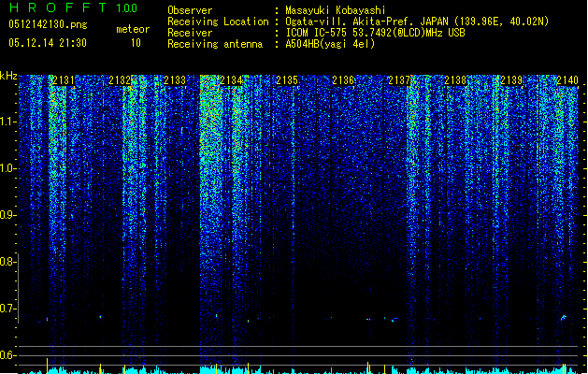This screenshot has width=588, height=374.
Task: Click the echo dot below 2132 marker
Action: click(101, 317)
